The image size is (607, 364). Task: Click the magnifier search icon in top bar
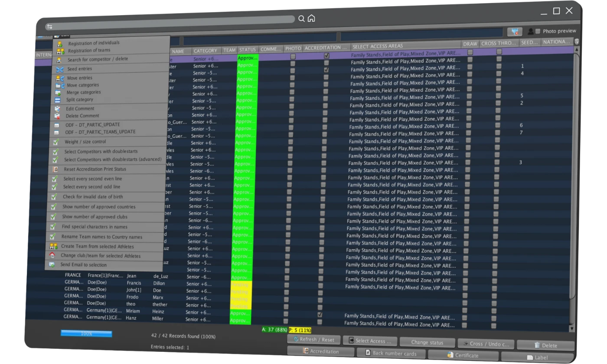(x=302, y=19)
